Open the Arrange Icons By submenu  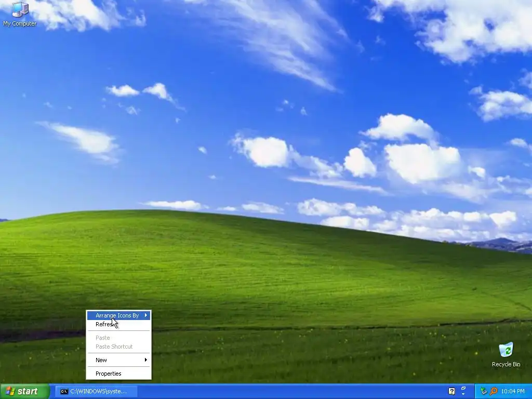[x=119, y=315]
